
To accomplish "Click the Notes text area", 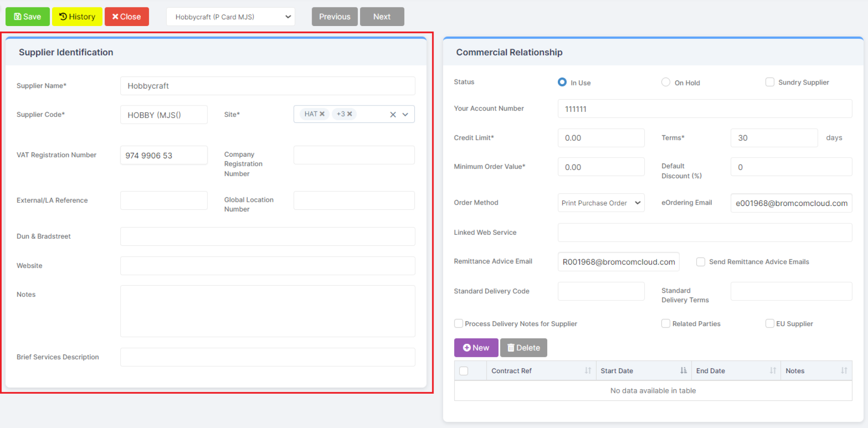I will point(268,311).
